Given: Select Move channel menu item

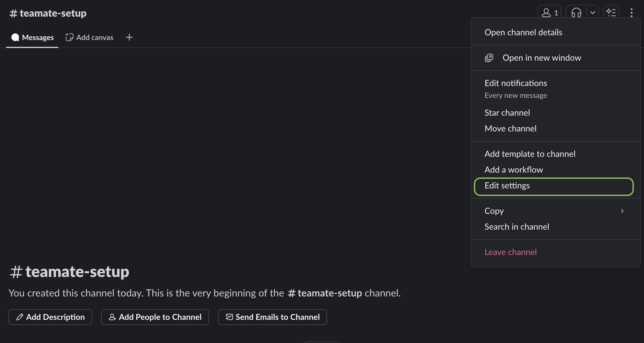Looking at the screenshot, I should 555,129.
